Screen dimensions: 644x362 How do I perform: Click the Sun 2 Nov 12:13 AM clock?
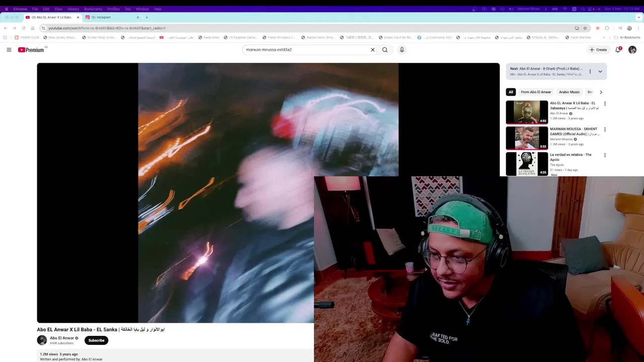pyautogui.click(x=622, y=9)
